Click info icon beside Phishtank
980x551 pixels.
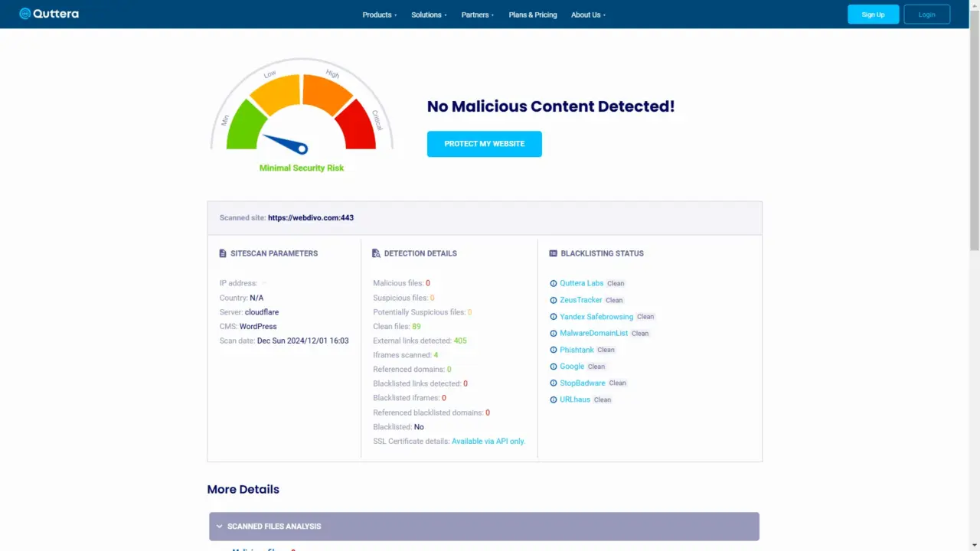(554, 350)
